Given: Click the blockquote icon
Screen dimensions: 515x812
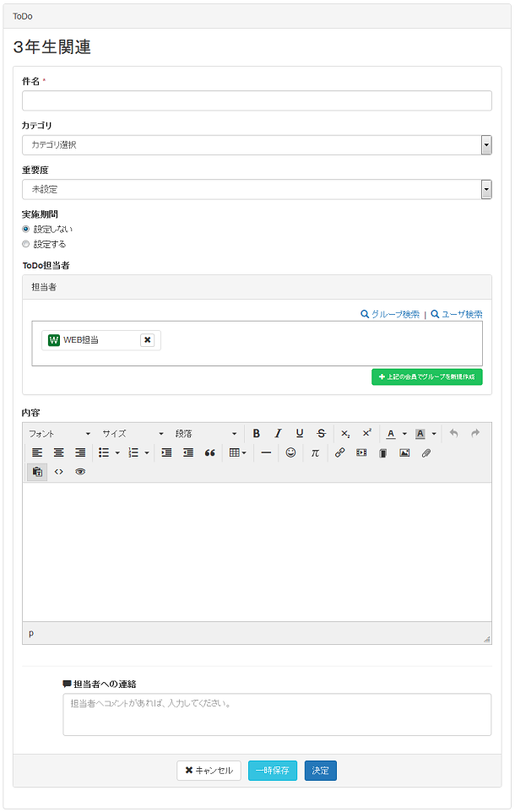Looking at the screenshot, I should click(x=210, y=452).
